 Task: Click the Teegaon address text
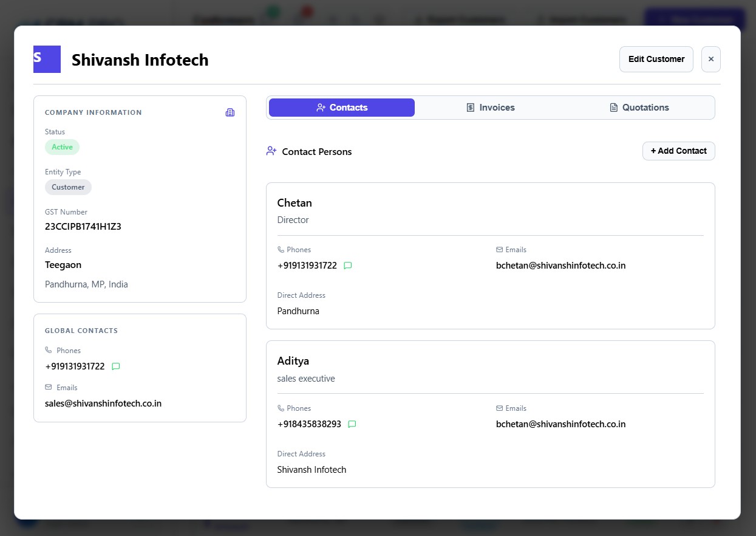(63, 265)
